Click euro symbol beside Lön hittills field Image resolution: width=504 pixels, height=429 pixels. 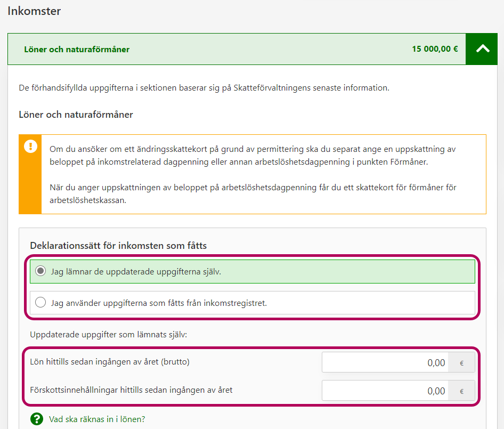click(x=461, y=363)
